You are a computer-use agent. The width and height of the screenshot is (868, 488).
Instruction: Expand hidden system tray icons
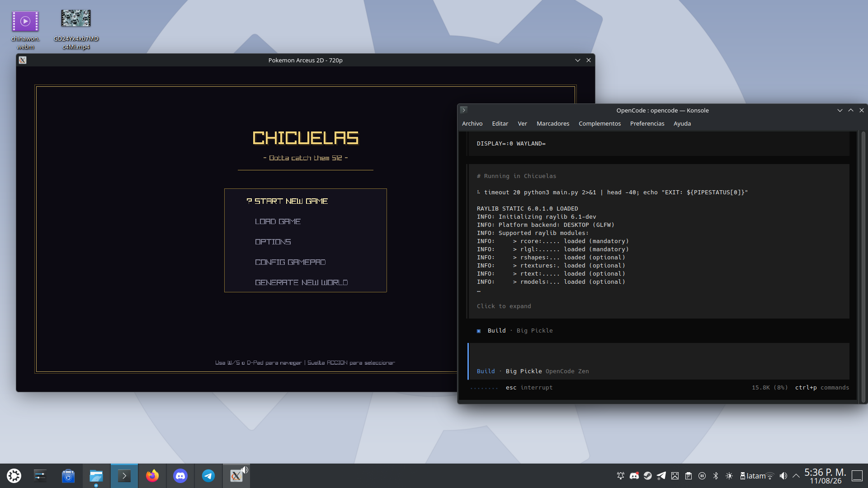(x=796, y=476)
